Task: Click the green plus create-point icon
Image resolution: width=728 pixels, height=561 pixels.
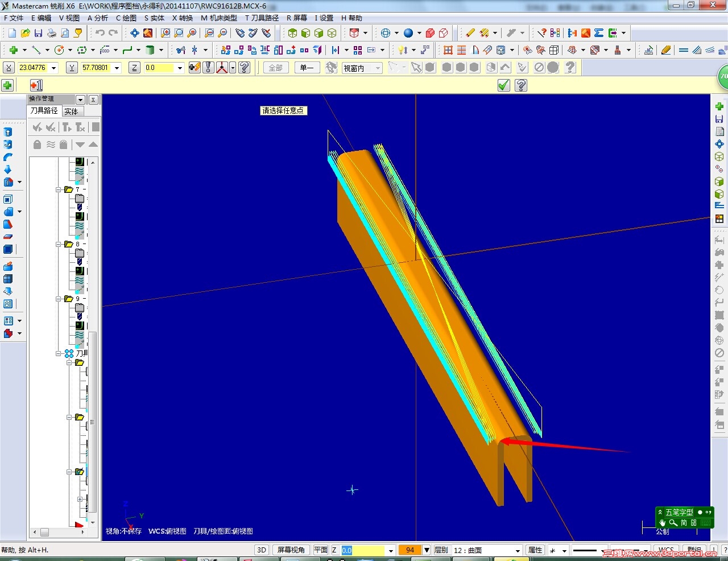Action: click(x=14, y=50)
